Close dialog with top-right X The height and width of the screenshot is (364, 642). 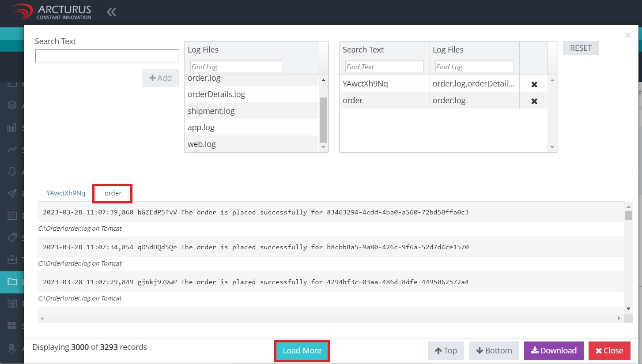pyautogui.click(x=627, y=35)
